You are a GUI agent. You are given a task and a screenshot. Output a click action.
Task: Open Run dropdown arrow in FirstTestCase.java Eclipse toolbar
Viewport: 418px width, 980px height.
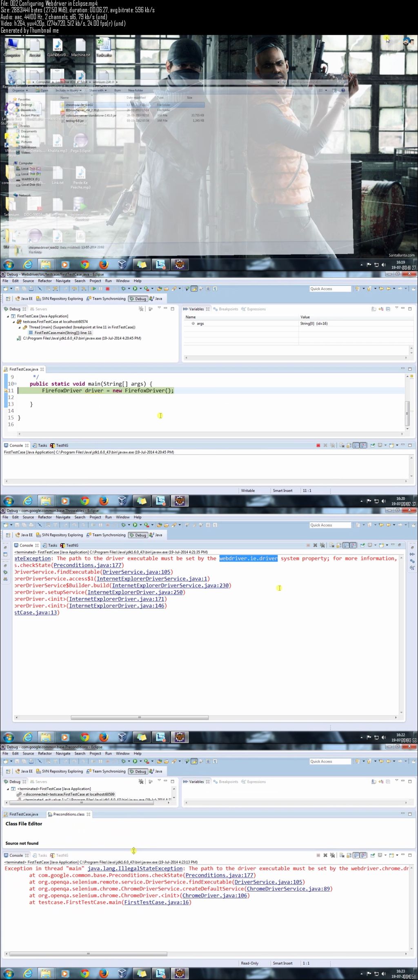tap(140, 289)
